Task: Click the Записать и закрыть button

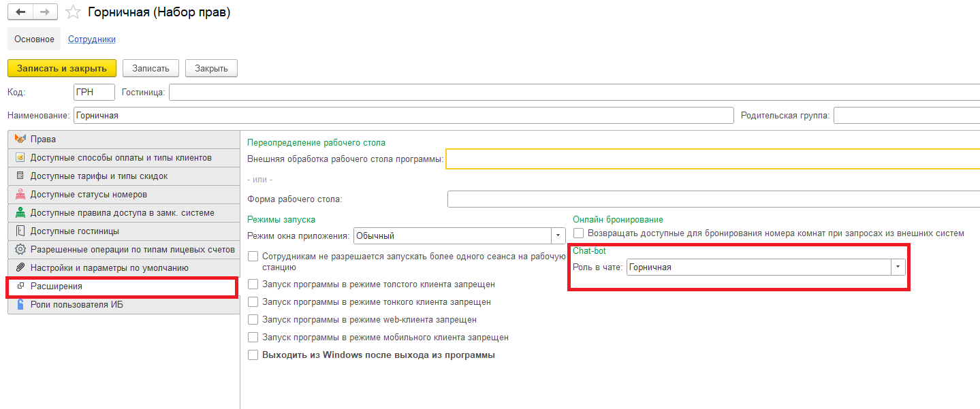Action: click(62, 68)
